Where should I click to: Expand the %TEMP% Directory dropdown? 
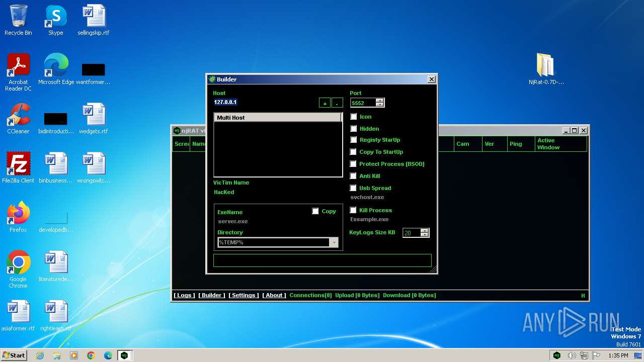coord(334,243)
